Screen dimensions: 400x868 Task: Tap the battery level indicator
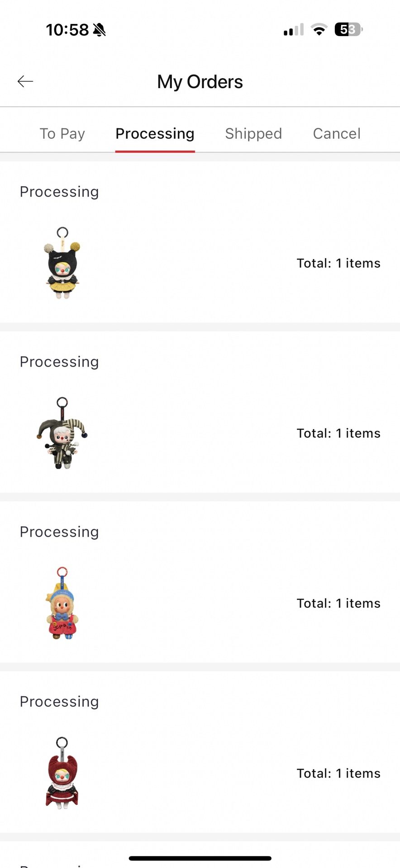click(348, 30)
